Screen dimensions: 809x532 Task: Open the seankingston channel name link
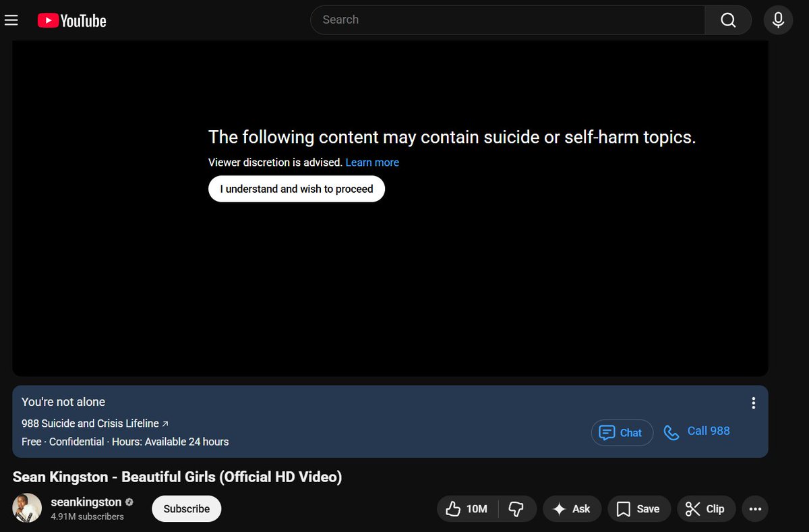[86, 502]
